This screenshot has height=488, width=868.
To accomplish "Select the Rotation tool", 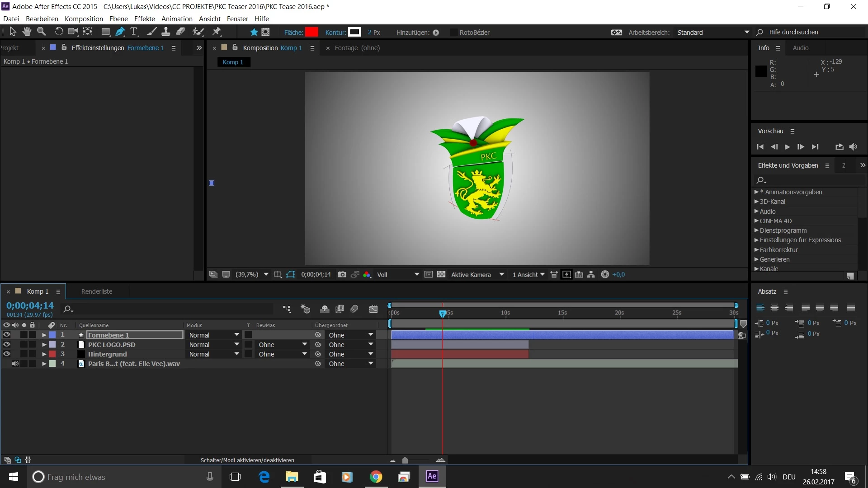I will point(59,32).
